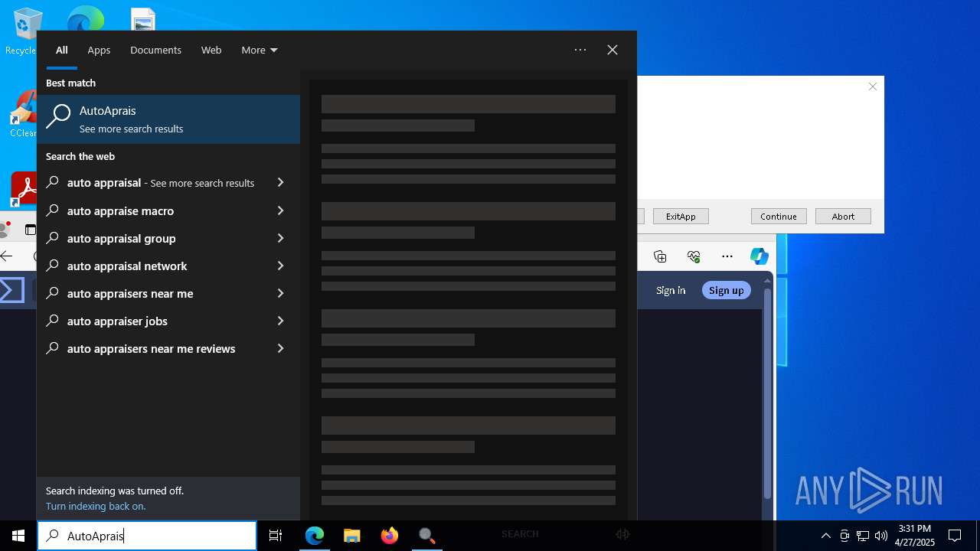Open Edge Browser essentials heart icon

pyautogui.click(x=694, y=256)
